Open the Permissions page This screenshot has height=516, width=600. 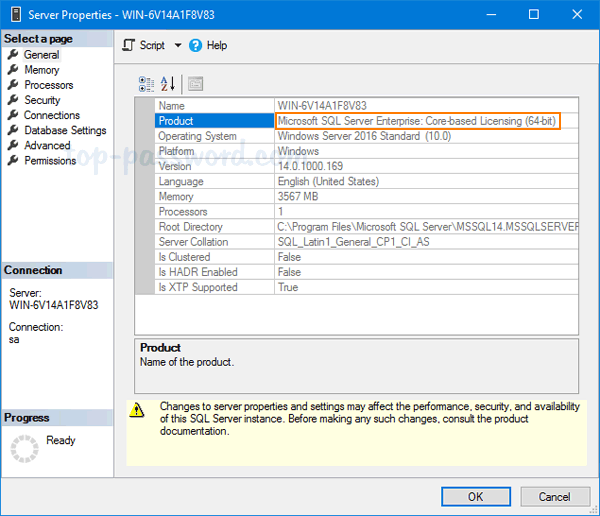point(50,160)
